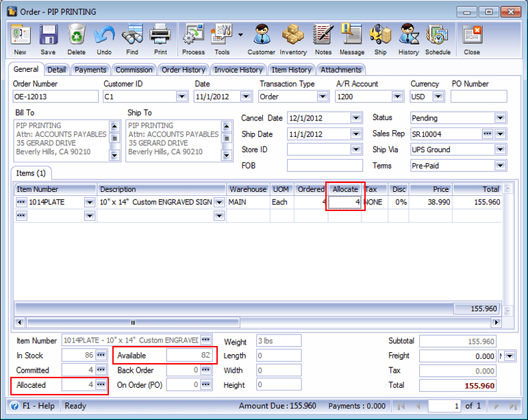Click the Price column header
Viewport: 528px width, 420px height.
coord(431,189)
